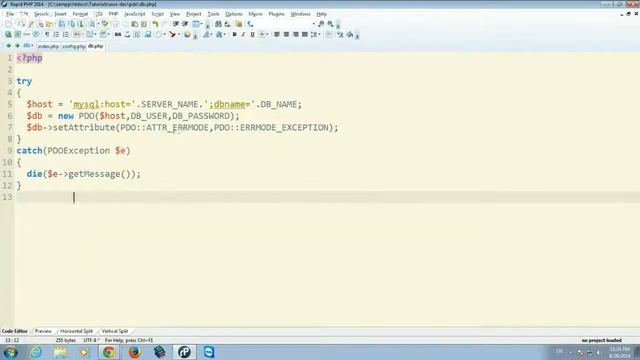Select the db.php file tab
Screen dimensions: 640x360
click(96, 46)
